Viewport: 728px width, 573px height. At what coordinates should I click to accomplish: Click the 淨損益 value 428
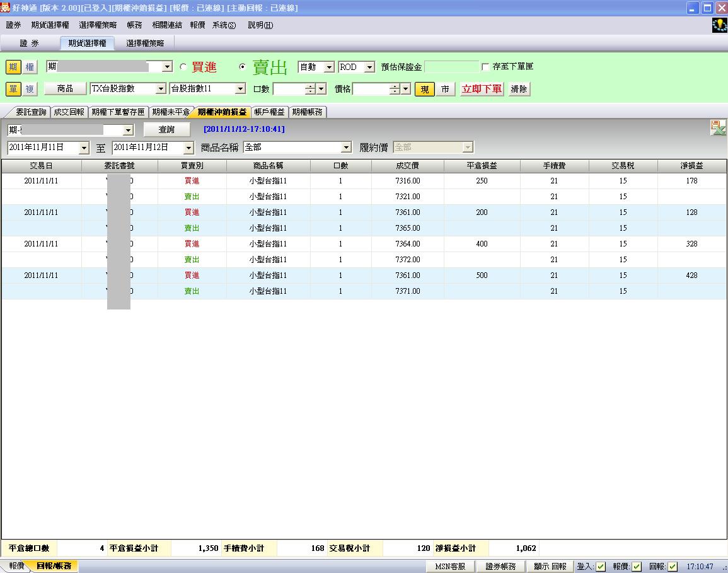click(692, 275)
